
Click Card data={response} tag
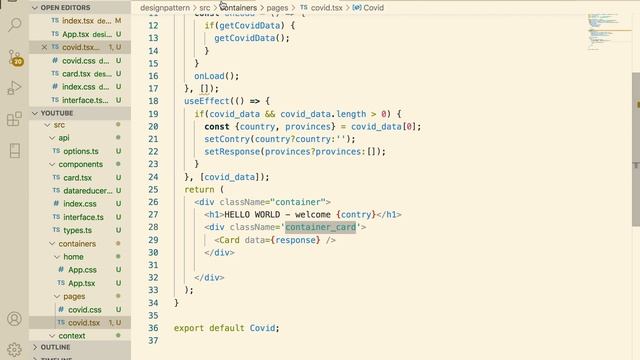275,240
